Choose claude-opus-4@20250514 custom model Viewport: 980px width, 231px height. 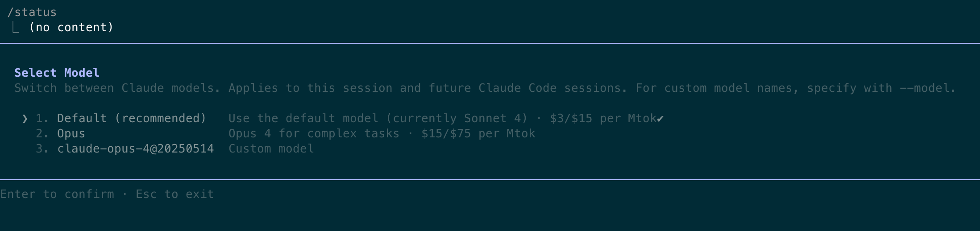pyautogui.click(x=136, y=149)
